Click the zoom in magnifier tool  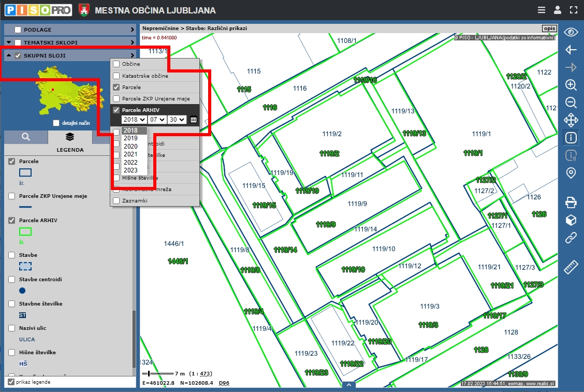pos(571,85)
